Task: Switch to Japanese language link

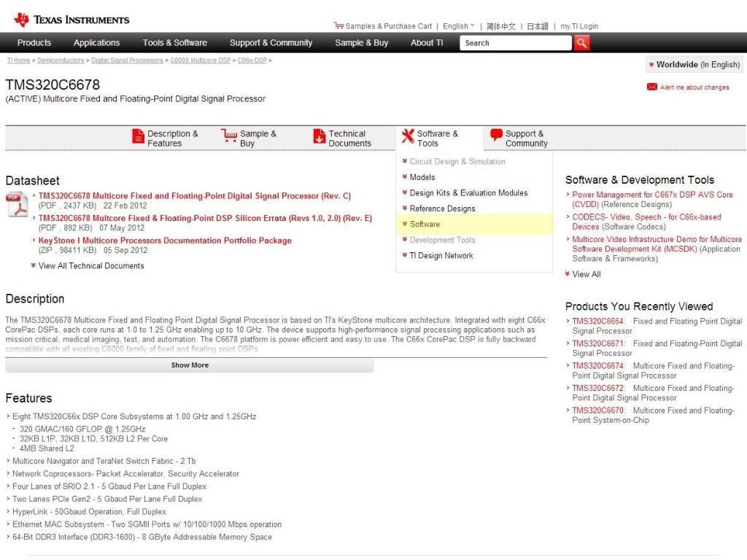Action: (538, 26)
